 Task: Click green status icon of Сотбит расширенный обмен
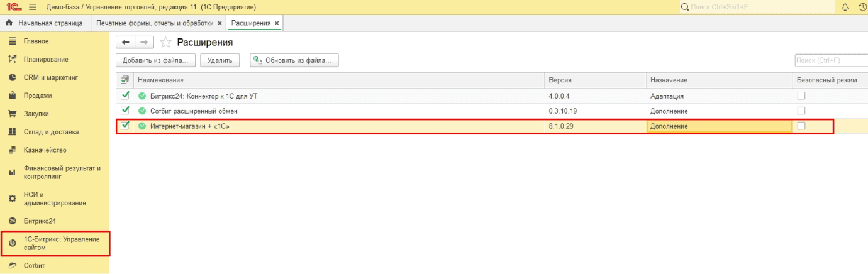142,111
